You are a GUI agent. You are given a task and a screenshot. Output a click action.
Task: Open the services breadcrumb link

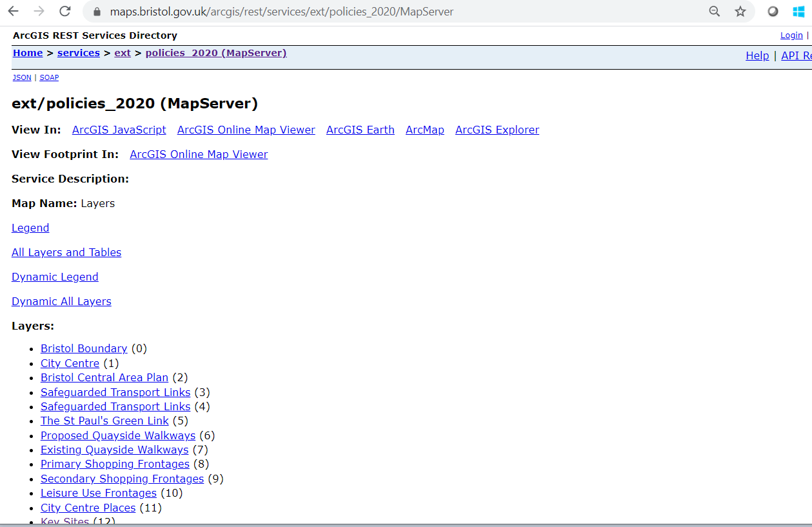[x=79, y=53]
